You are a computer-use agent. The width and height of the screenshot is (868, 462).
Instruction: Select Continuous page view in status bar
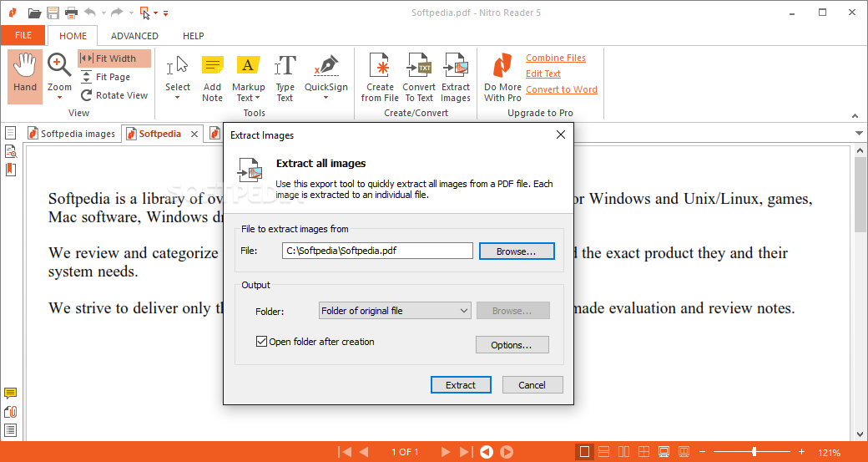(x=604, y=452)
